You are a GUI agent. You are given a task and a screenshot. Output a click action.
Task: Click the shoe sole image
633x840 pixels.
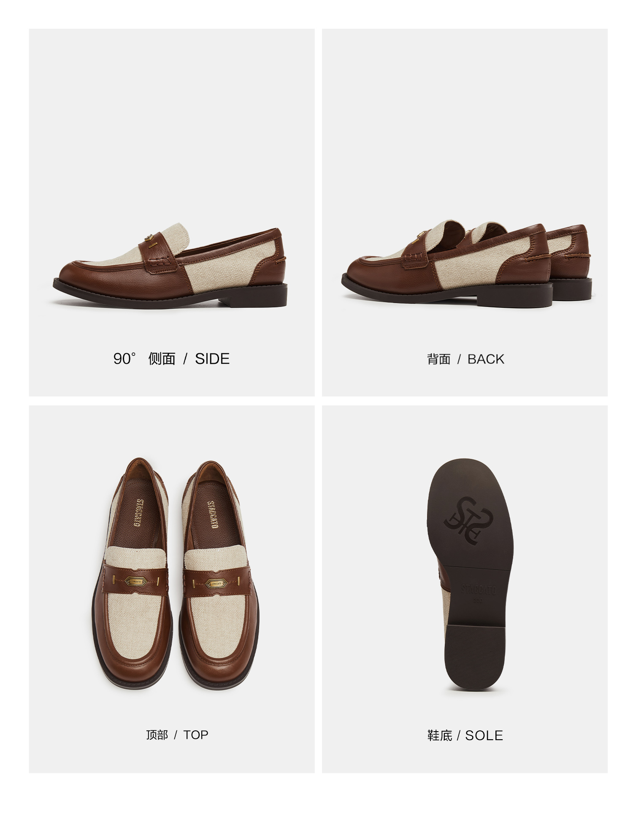point(470,576)
